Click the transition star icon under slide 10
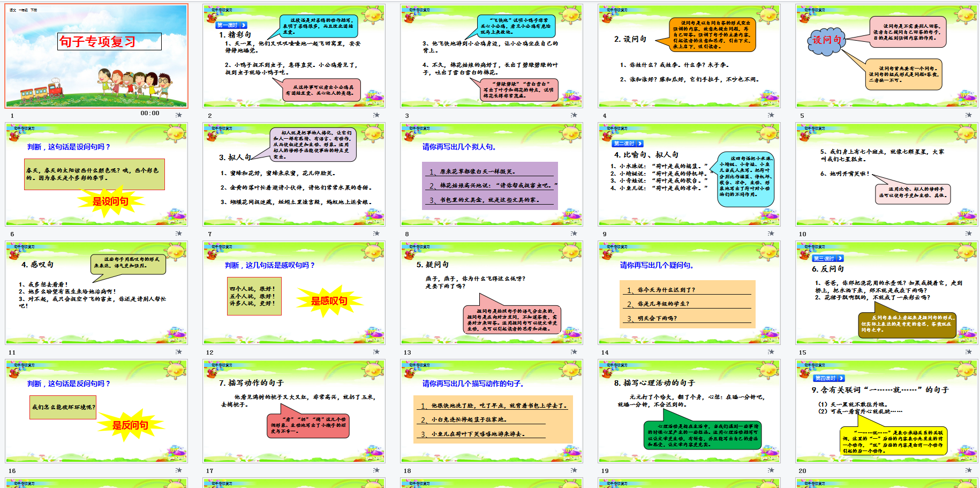The width and height of the screenshot is (980, 488). coord(969,234)
